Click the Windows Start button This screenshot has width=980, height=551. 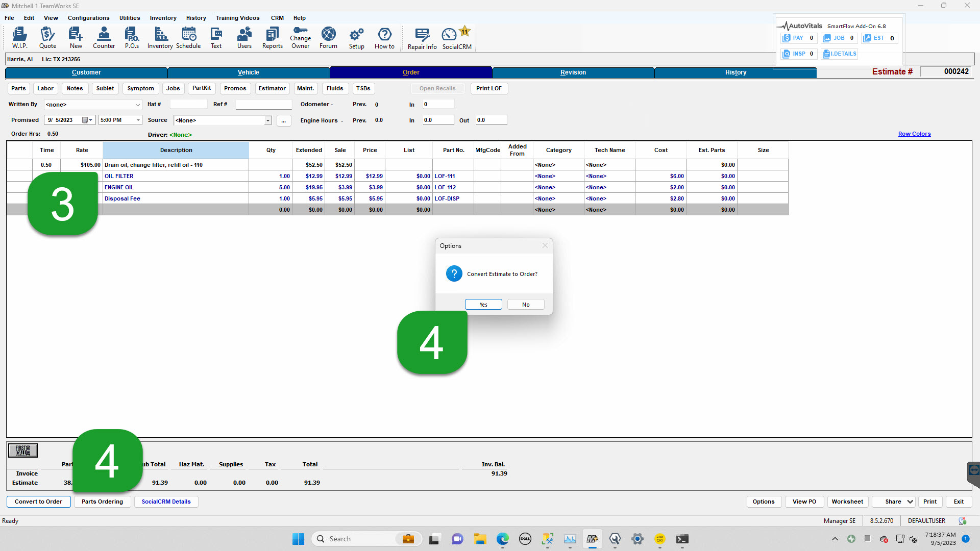click(x=298, y=539)
